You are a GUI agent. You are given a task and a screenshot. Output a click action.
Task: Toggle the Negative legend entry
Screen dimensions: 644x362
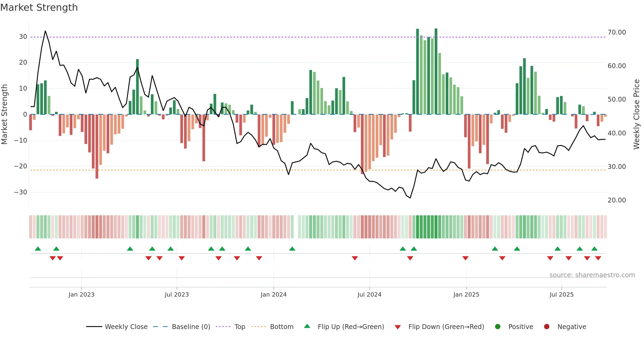click(x=565, y=327)
